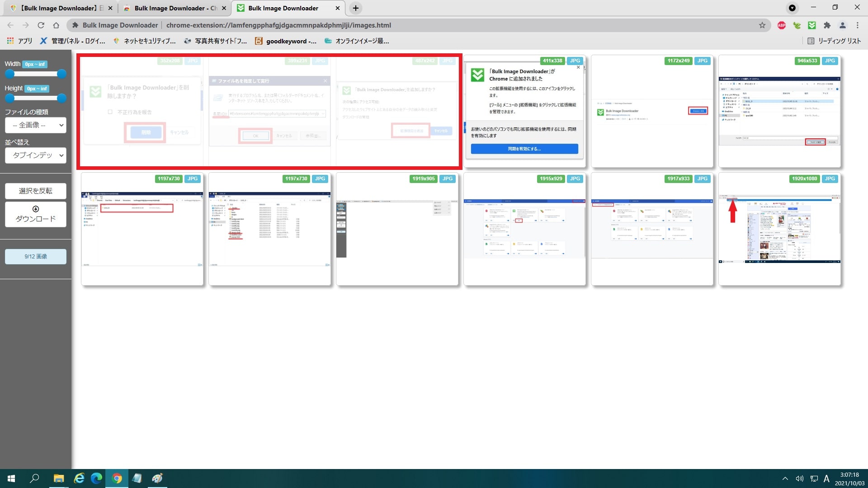This screenshot has width=868, height=488.
Task: Open the Paint app in taskbar
Action: [157, 479]
